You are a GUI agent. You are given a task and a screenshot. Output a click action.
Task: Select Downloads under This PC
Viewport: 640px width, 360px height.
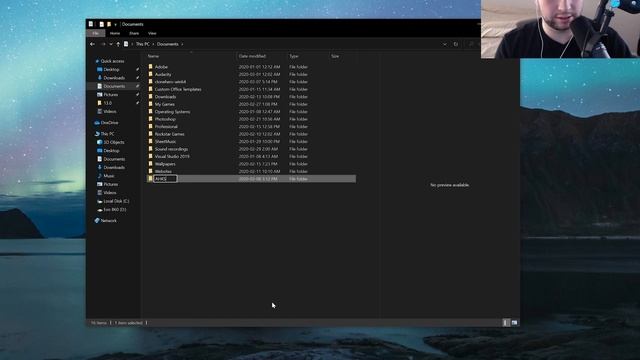[114, 167]
